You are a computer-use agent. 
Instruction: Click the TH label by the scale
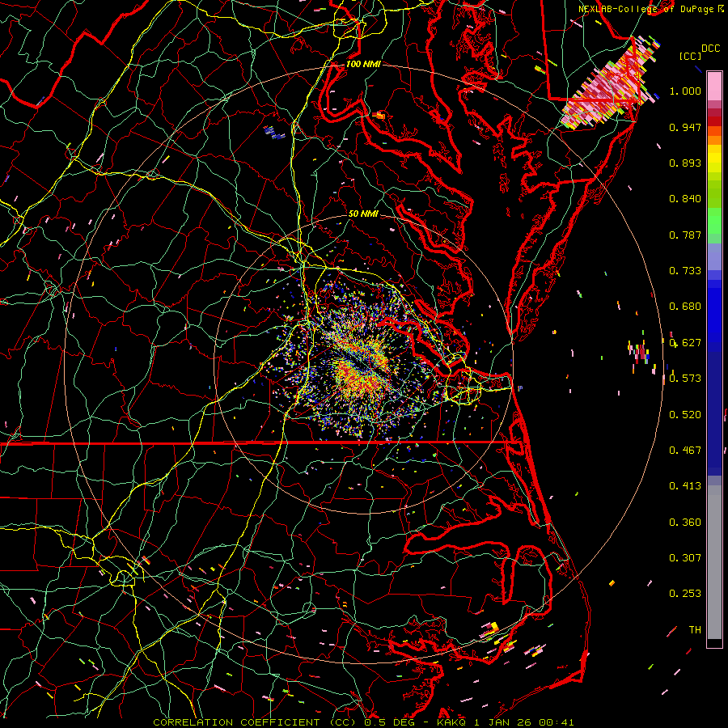pos(695,630)
